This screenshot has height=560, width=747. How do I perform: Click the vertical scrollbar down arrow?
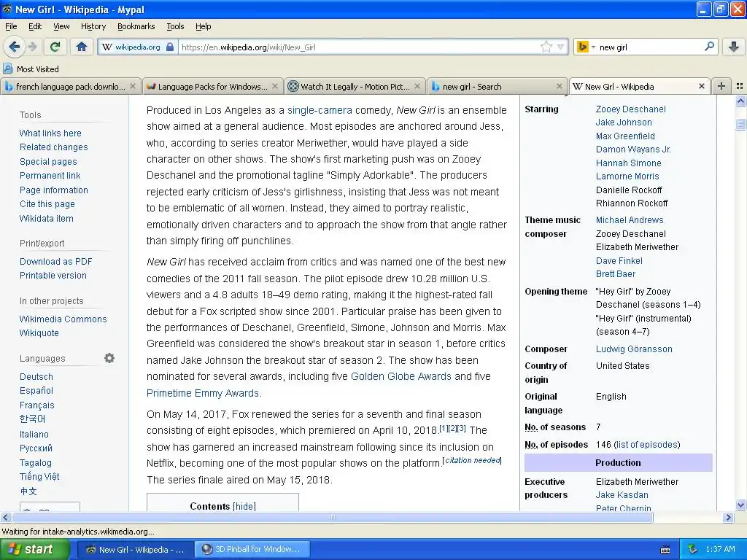tap(740, 505)
